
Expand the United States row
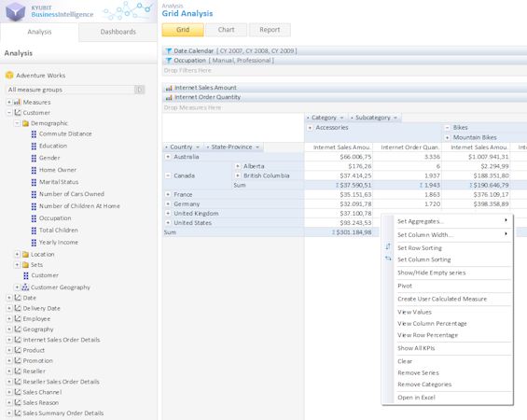coord(168,223)
